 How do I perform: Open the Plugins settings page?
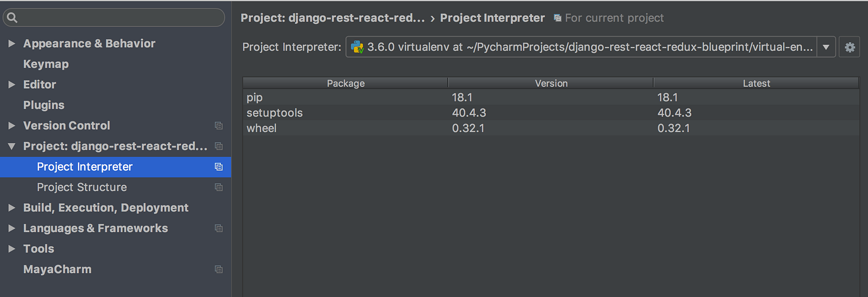pyautogui.click(x=44, y=105)
